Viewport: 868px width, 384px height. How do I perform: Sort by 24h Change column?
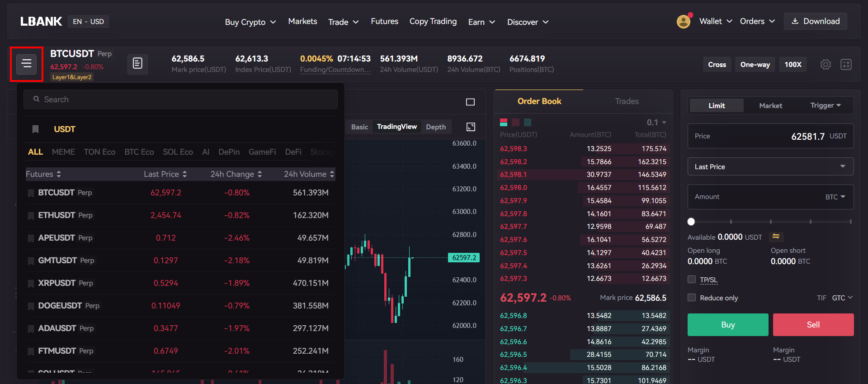pos(236,174)
